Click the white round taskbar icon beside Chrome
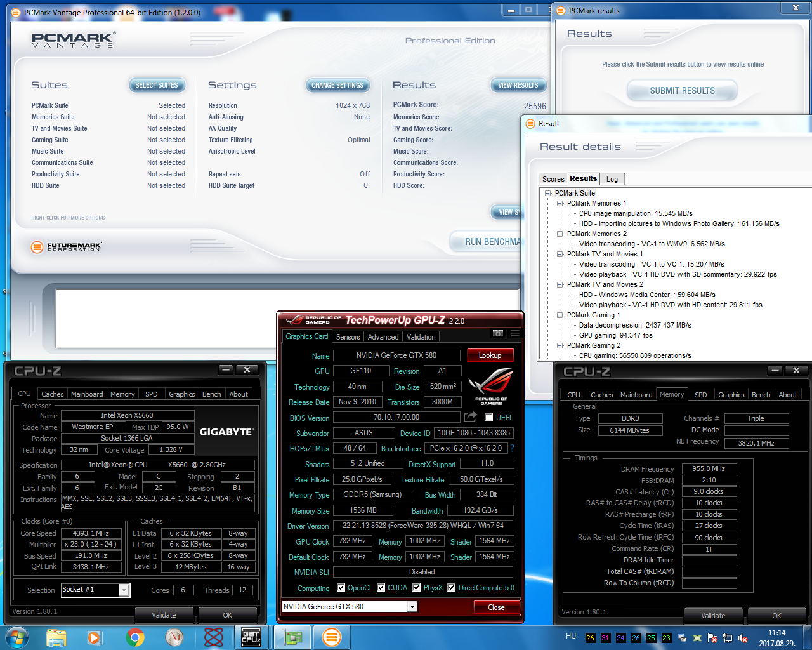 [174, 637]
